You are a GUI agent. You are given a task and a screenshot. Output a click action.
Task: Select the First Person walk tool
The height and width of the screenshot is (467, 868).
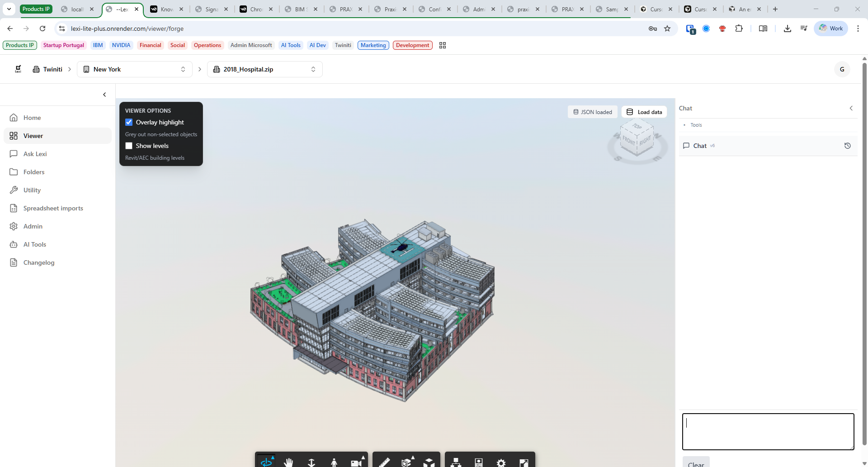[x=334, y=462]
